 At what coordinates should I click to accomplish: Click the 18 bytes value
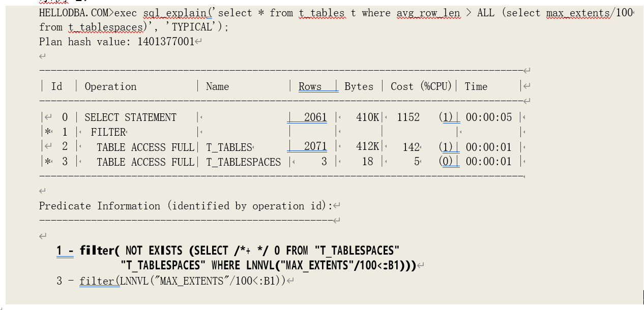click(x=368, y=162)
